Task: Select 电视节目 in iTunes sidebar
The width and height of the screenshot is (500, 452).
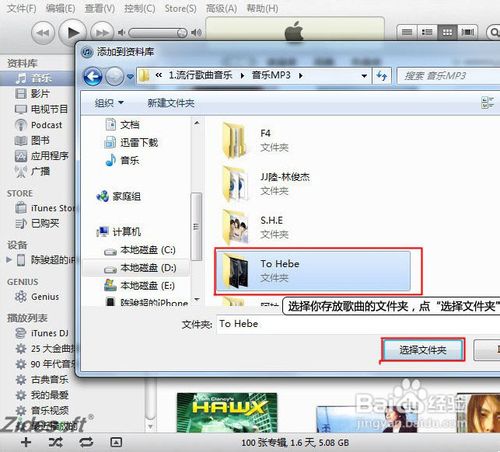Action: click(41, 109)
